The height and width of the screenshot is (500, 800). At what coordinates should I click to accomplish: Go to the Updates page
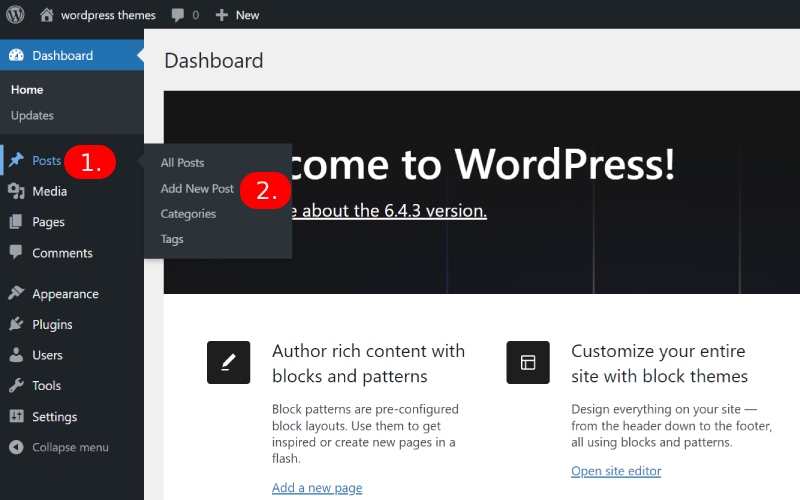coord(32,116)
